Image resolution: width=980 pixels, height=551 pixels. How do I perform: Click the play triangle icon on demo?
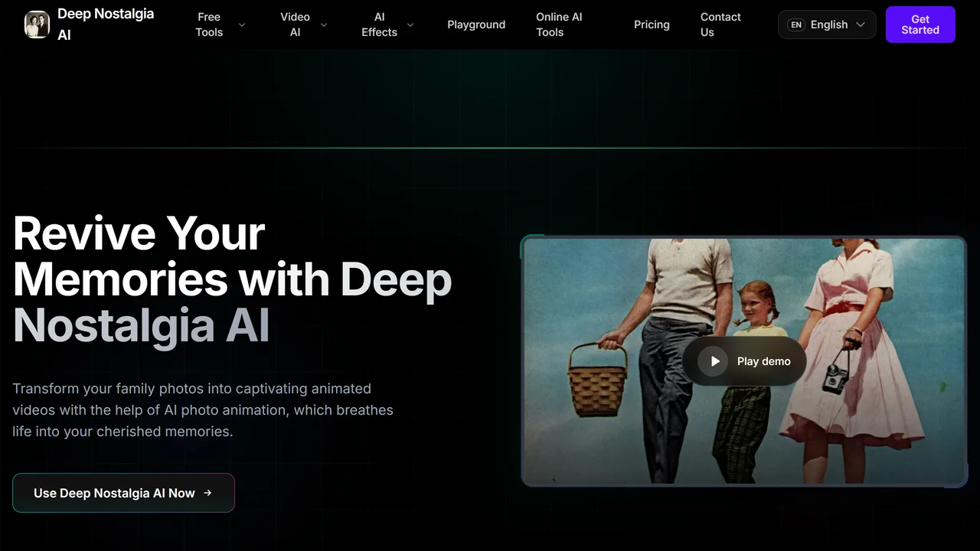(x=714, y=361)
